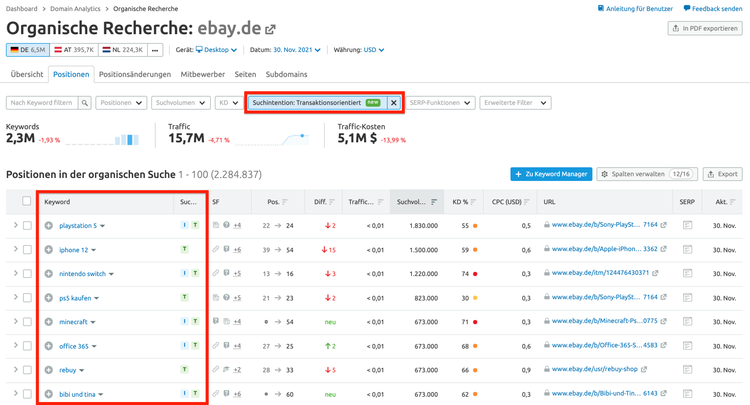
Task: Open the Positionen filter dropdown
Action: tap(121, 103)
